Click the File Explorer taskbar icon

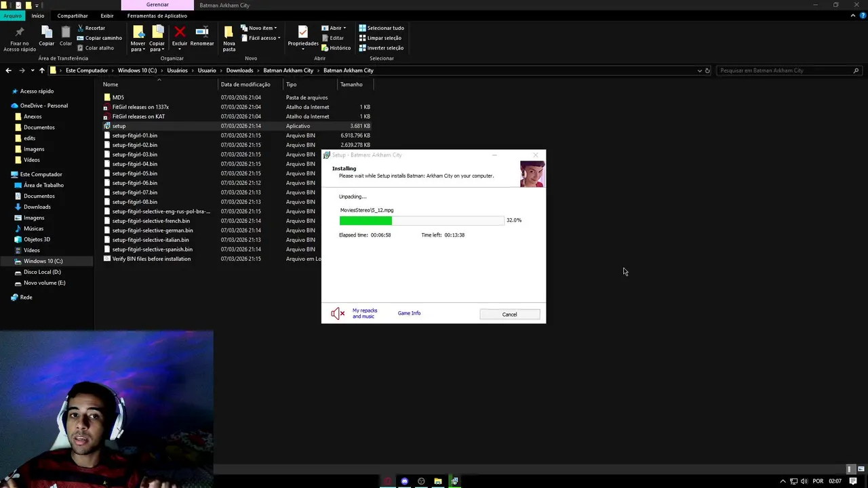click(438, 481)
